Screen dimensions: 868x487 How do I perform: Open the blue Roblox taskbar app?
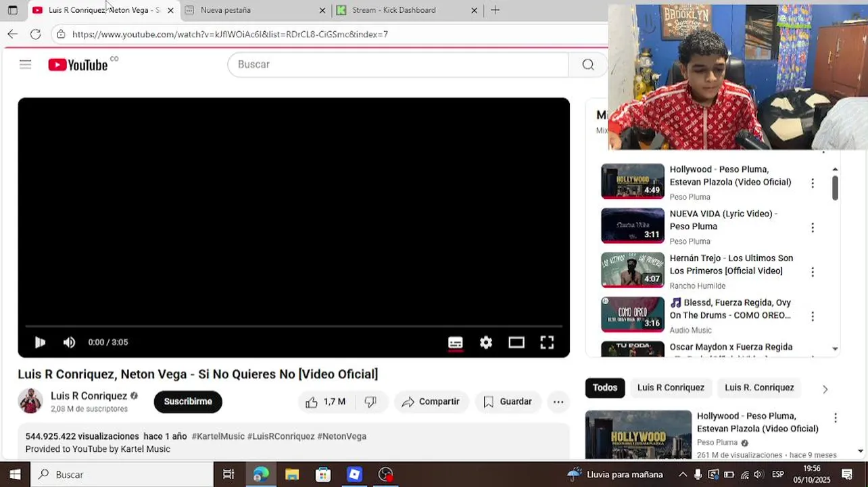coord(354,474)
